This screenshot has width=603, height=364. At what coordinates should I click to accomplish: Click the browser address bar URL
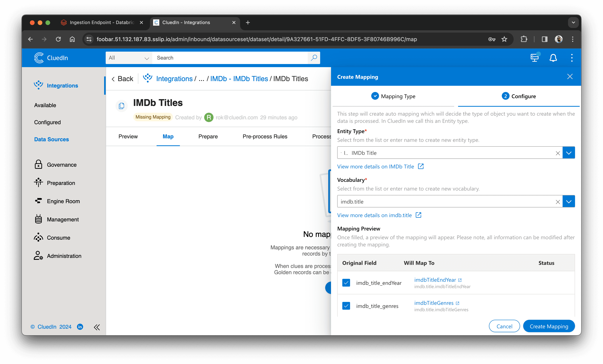tap(256, 39)
